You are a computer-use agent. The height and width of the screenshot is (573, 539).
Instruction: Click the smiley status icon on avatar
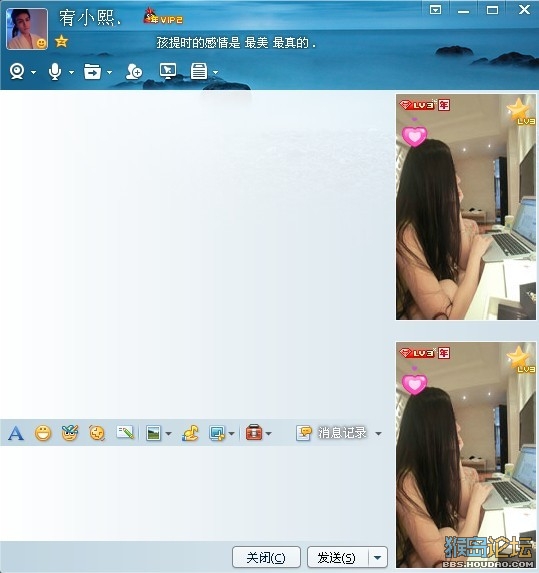click(42, 43)
